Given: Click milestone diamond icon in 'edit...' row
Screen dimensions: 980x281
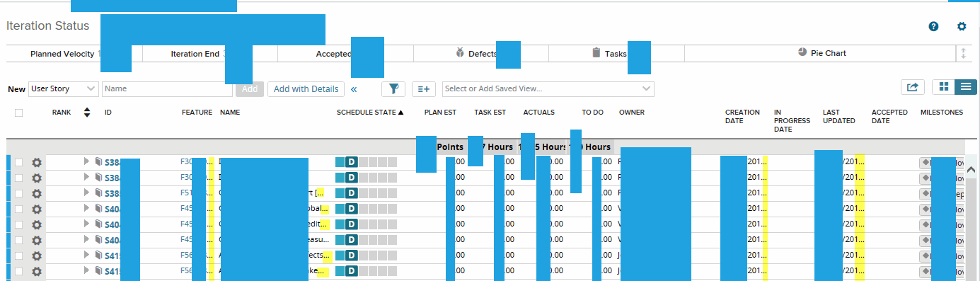Looking at the screenshot, I should pos(926,224).
